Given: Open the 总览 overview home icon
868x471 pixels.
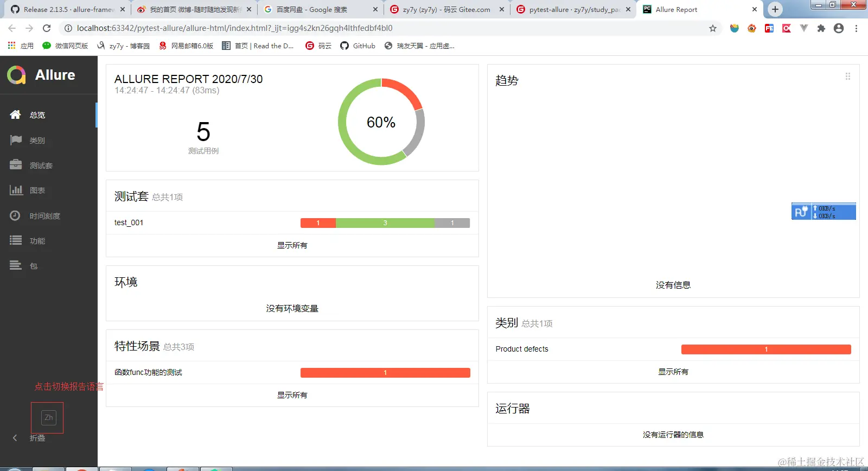Looking at the screenshot, I should pyautogui.click(x=16, y=114).
